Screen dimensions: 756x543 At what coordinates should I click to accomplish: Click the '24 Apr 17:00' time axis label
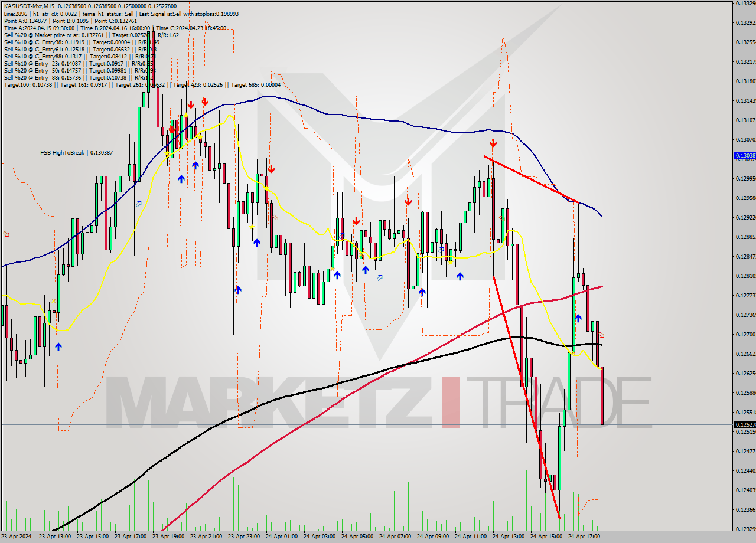coord(584,537)
